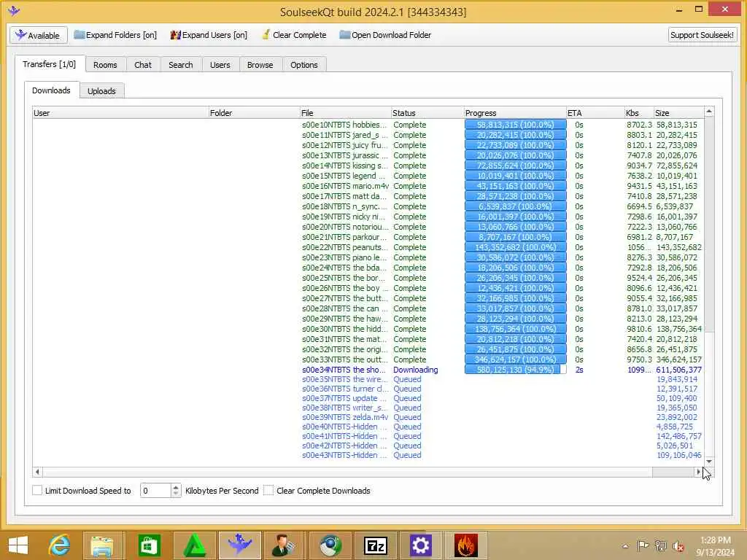Viewport: 747px width, 560px height.
Task: Open the Options tab
Action: [x=304, y=65]
